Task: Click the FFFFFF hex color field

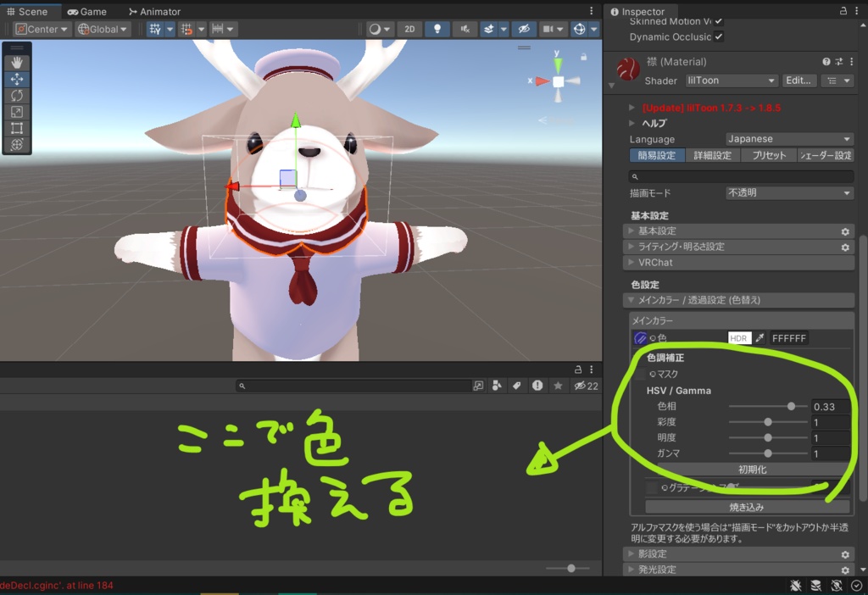Action: 789,338
